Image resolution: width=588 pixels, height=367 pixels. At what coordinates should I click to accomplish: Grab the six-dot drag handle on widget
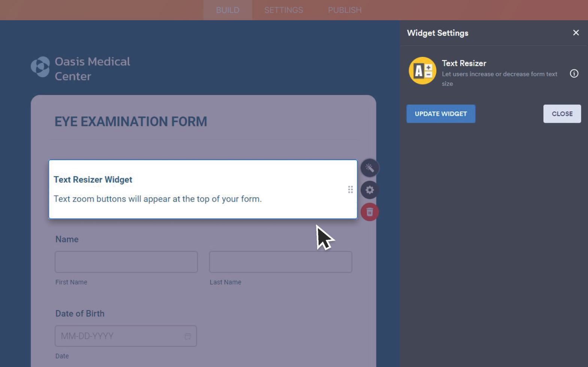pos(350,190)
